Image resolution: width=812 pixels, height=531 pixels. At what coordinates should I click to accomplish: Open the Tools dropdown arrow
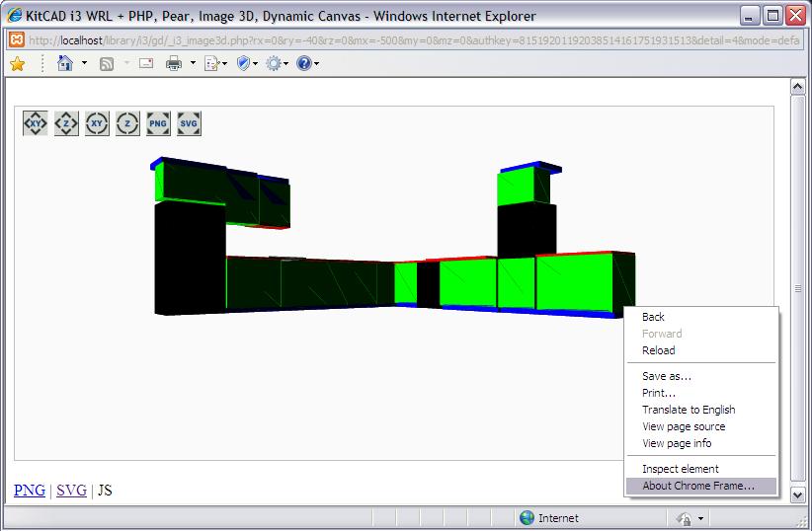285,63
